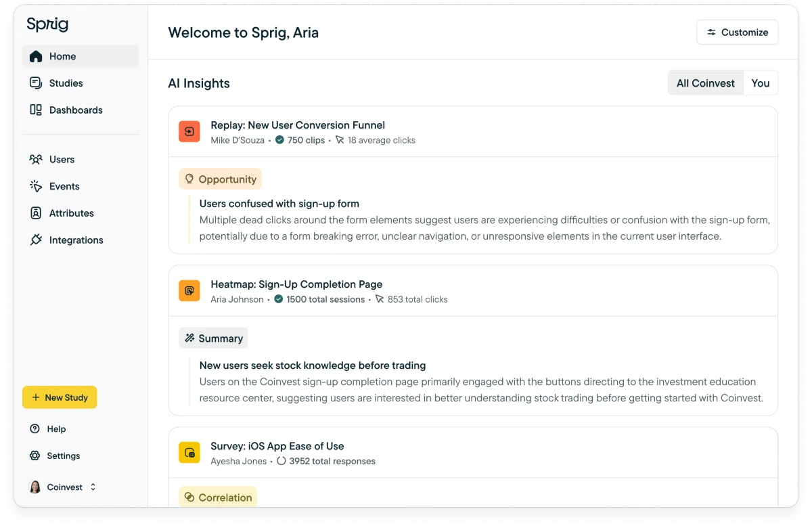Click the Sprig logo
812x530 pixels.
click(47, 25)
